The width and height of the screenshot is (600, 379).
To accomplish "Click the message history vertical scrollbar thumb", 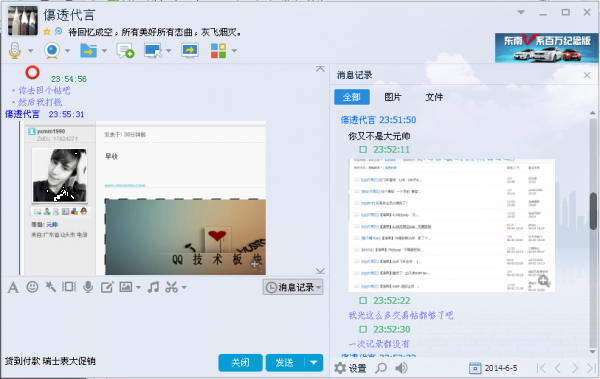I will click(593, 211).
